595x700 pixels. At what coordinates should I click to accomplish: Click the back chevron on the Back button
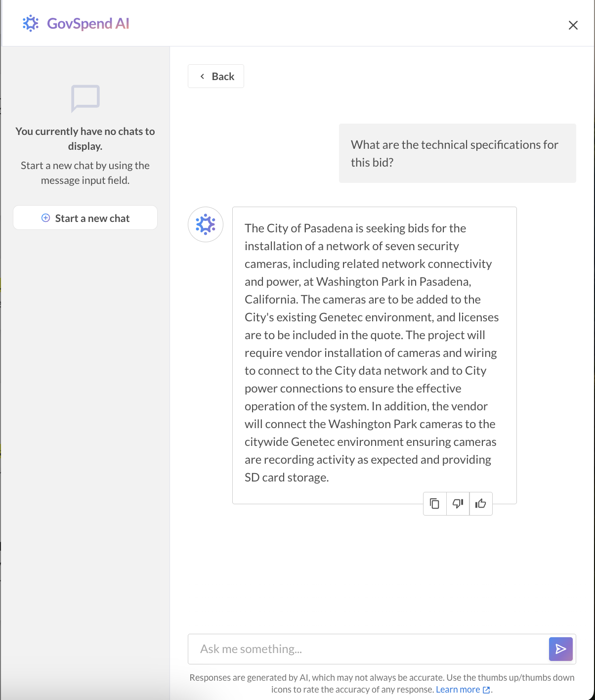pos(202,76)
